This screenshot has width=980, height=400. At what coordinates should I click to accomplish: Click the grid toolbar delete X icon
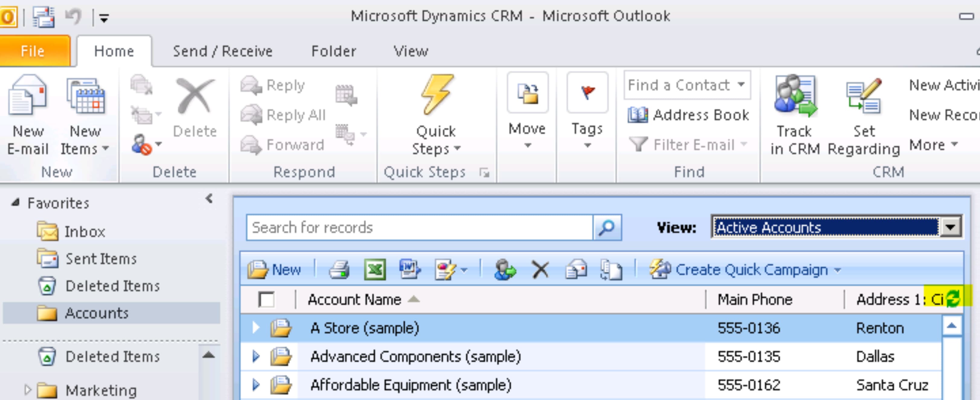pyautogui.click(x=540, y=270)
